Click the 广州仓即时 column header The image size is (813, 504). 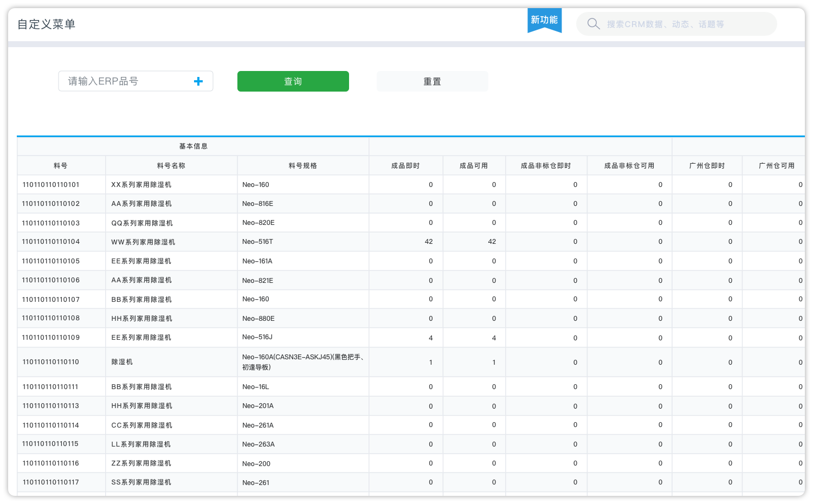[x=707, y=166]
